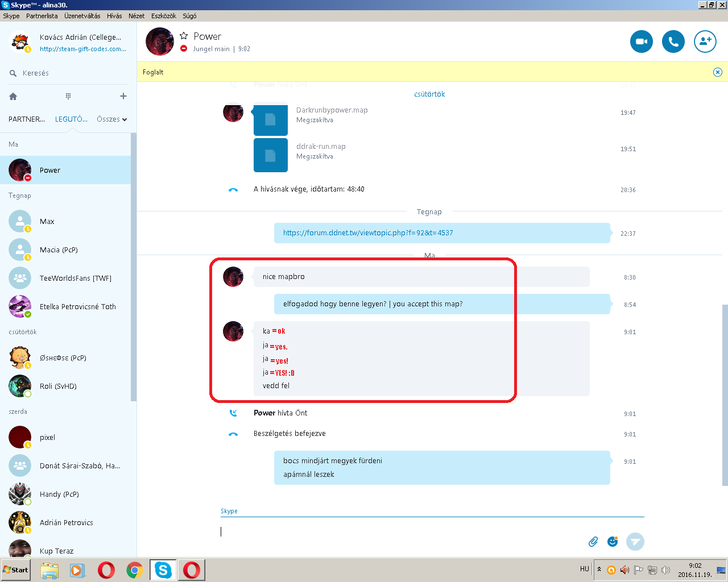Open Google Chrome from the taskbar
Image resolution: width=728 pixels, height=582 pixels.
[x=135, y=570]
